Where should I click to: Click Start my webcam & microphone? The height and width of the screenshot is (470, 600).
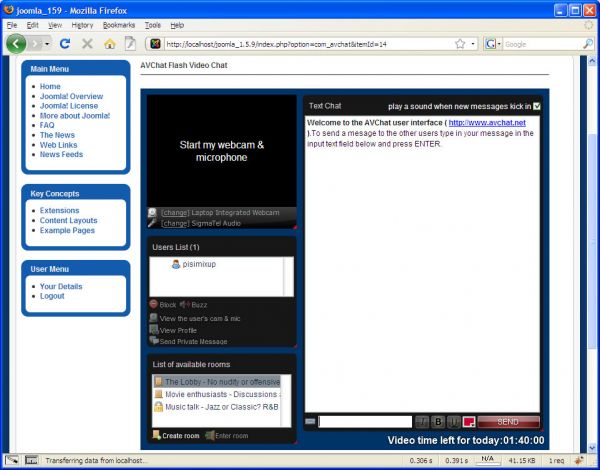coord(222,151)
